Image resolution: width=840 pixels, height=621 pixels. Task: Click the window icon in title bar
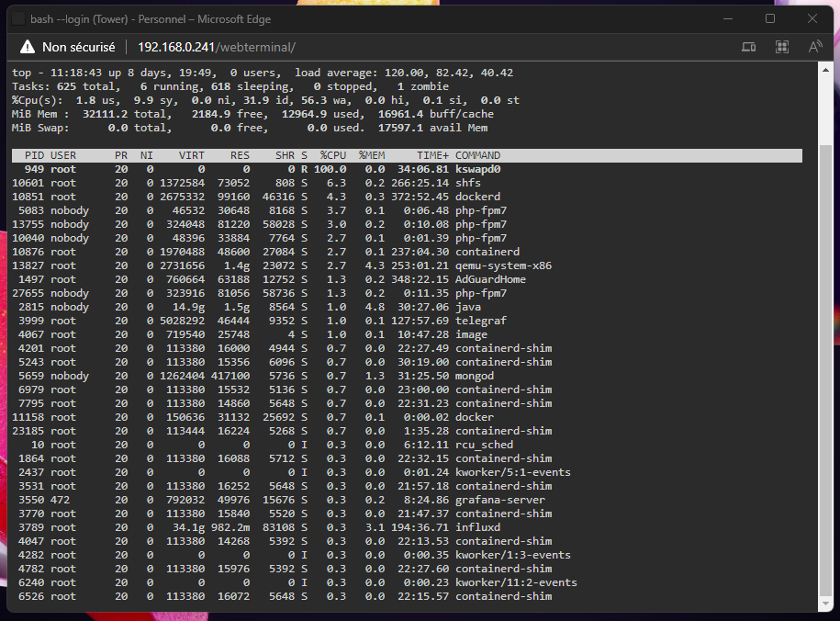(18, 19)
